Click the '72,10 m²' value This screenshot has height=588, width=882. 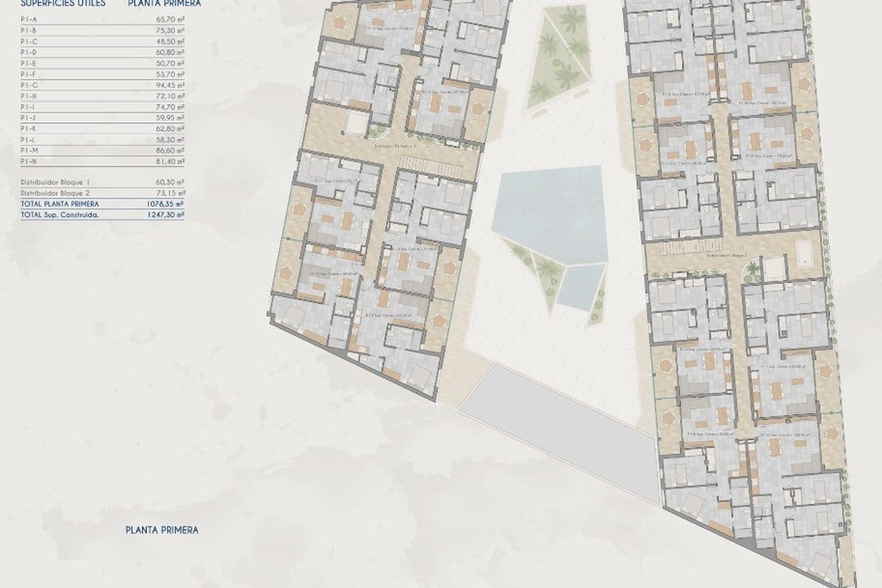tap(171, 97)
